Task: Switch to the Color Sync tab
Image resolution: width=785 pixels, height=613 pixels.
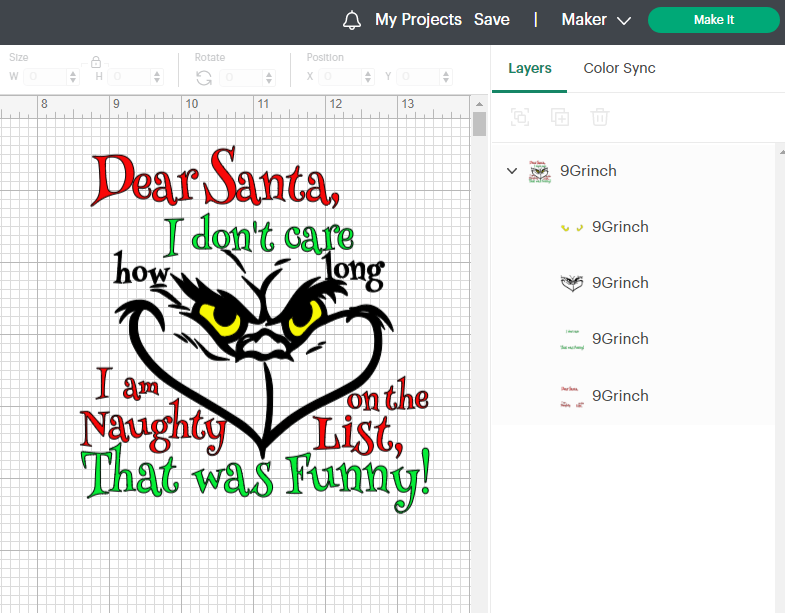Action: tap(619, 68)
